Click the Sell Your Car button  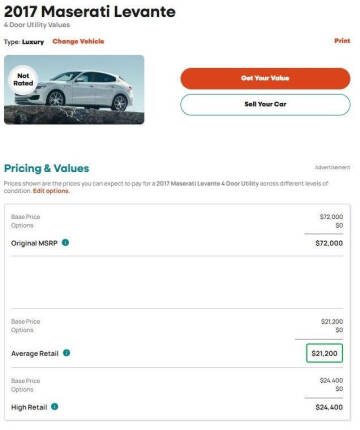265,104
